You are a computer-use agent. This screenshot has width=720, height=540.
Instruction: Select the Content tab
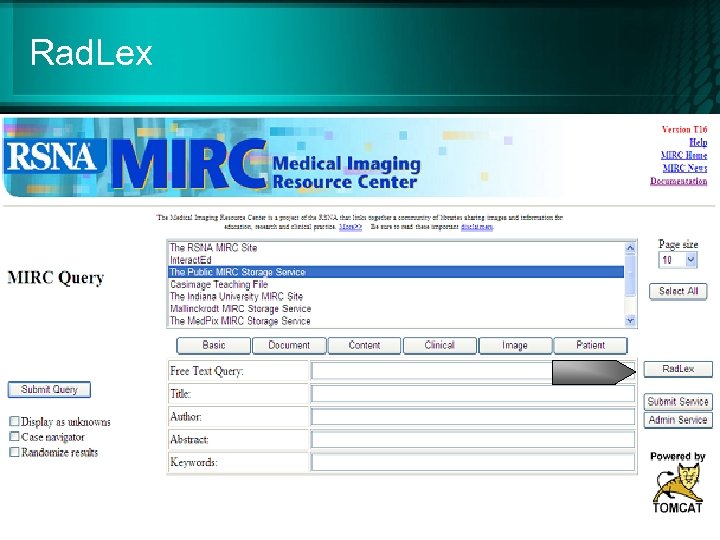[x=364, y=345]
